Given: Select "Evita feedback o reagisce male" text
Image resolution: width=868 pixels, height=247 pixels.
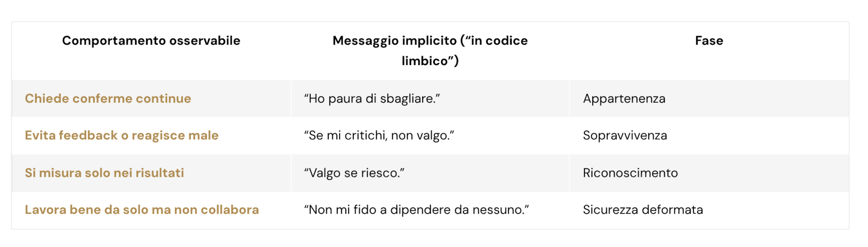Looking at the screenshot, I should pyautogui.click(x=121, y=135).
